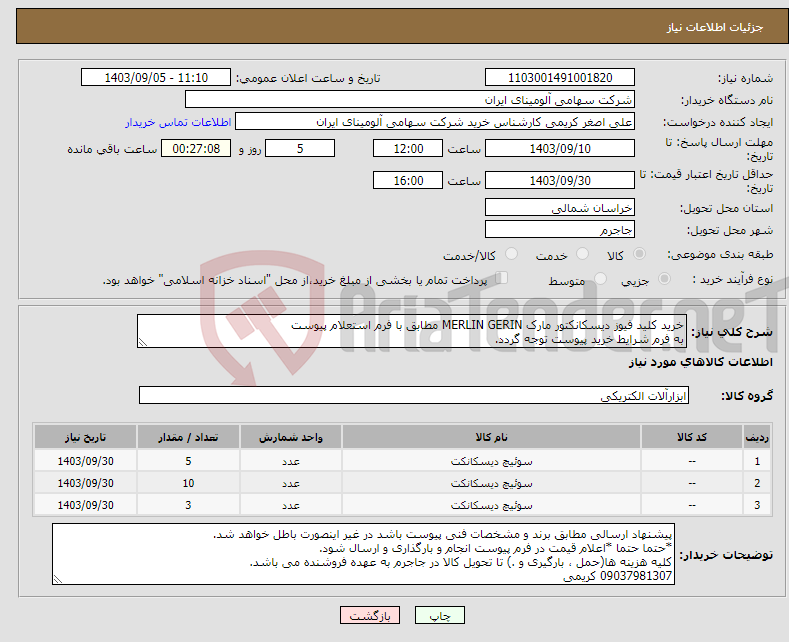Click quantity 3 in row 3
The image size is (789, 642).
coord(188,505)
